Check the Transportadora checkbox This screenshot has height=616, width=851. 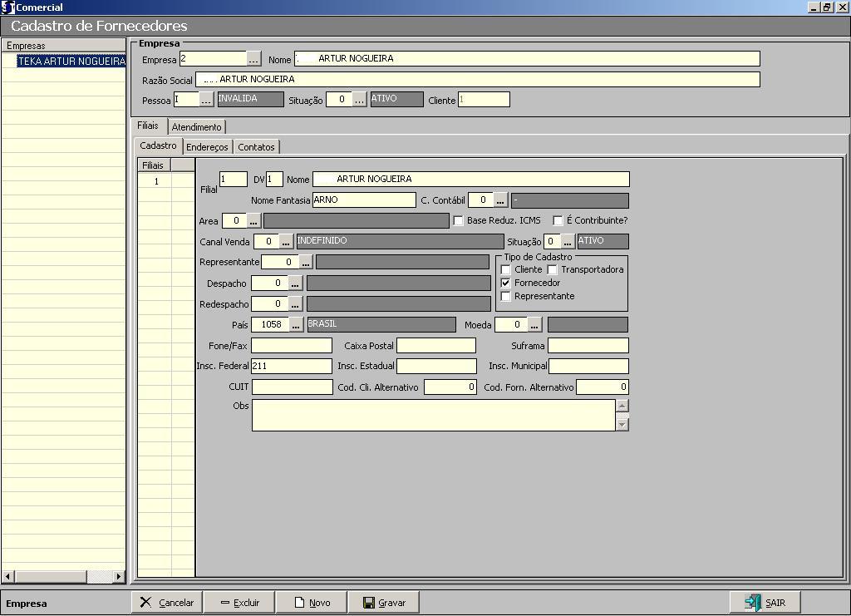coord(552,270)
